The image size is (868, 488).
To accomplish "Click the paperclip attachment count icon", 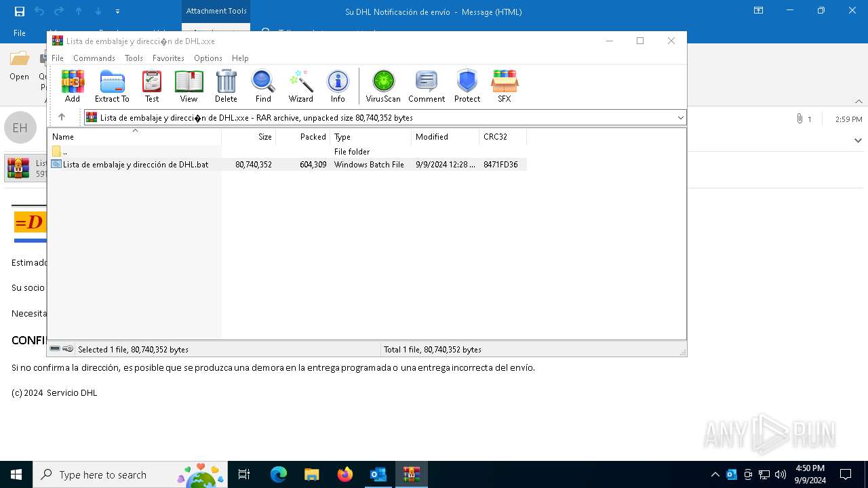I will coord(800,119).
